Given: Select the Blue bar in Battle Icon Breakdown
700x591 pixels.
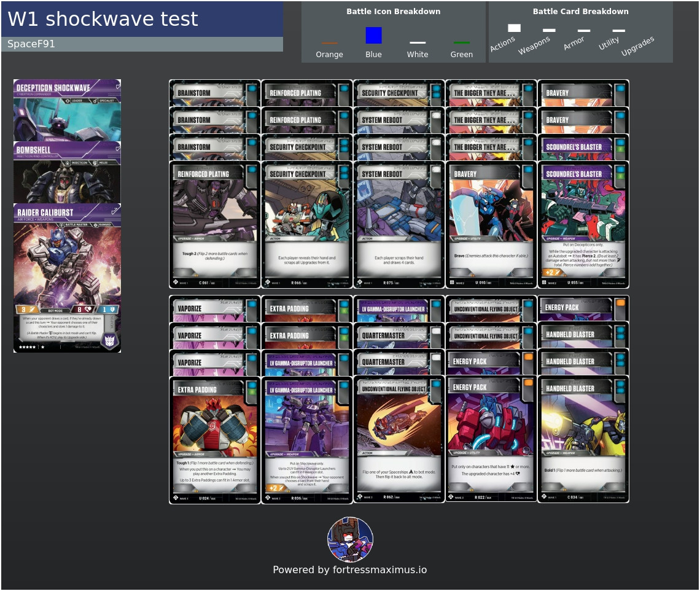Looking at the screenshot, I should pos(373,35).
